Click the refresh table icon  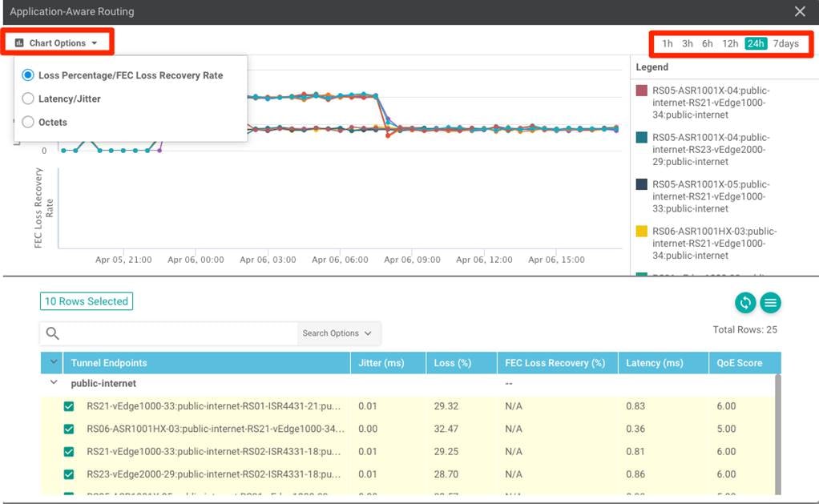[x=744, y=302]
